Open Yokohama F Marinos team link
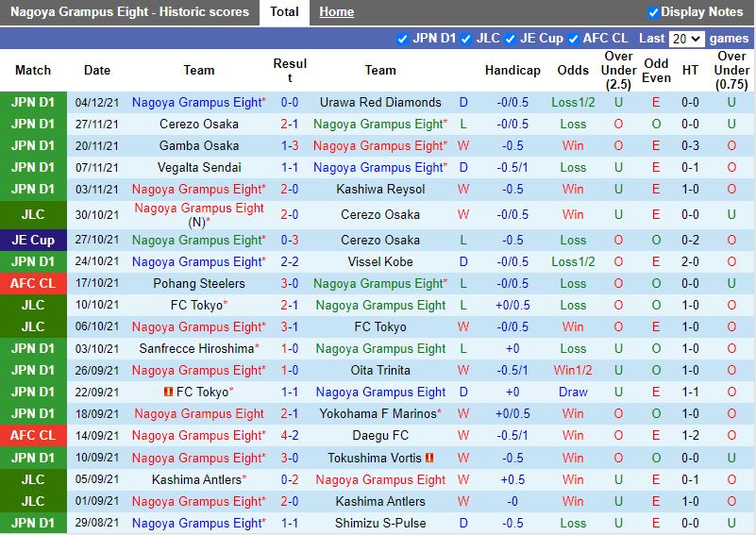This screenshot has height=535, width=756. click(x=378, y=413)
